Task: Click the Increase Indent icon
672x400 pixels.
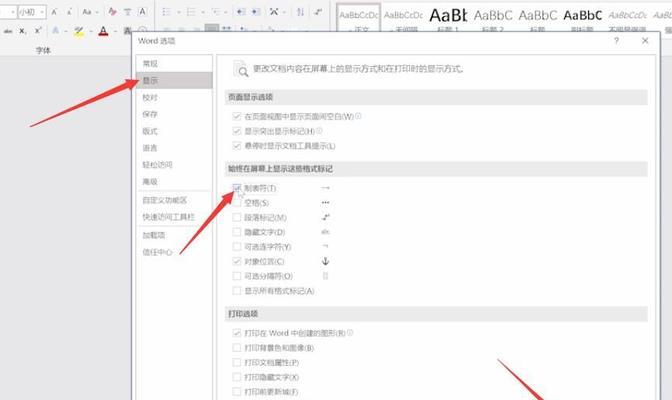Action: tap(256, 12)
